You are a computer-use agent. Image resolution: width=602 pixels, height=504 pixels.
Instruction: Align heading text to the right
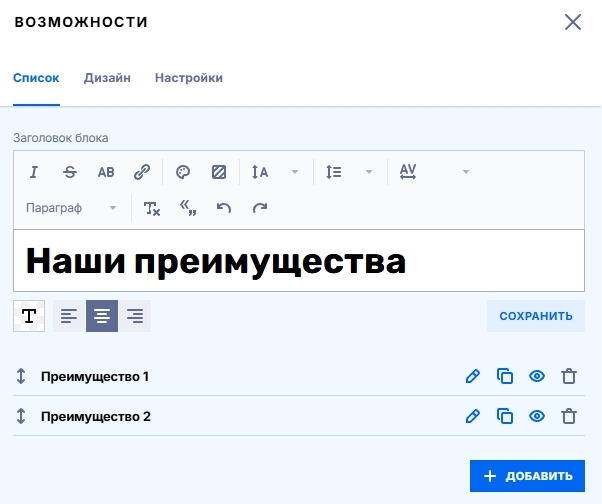(135, 316)
